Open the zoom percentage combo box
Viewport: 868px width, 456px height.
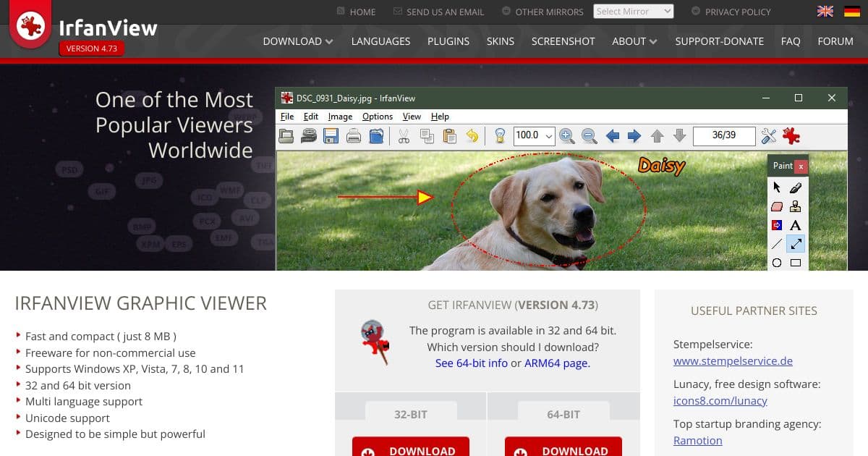pos(533,136)
